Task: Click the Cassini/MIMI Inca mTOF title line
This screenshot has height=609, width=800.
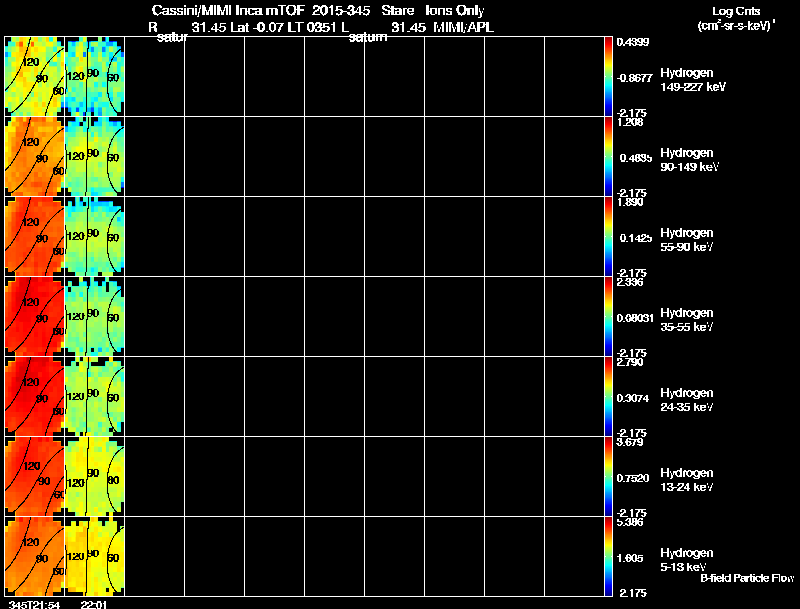Action: [x=318, y=11]
